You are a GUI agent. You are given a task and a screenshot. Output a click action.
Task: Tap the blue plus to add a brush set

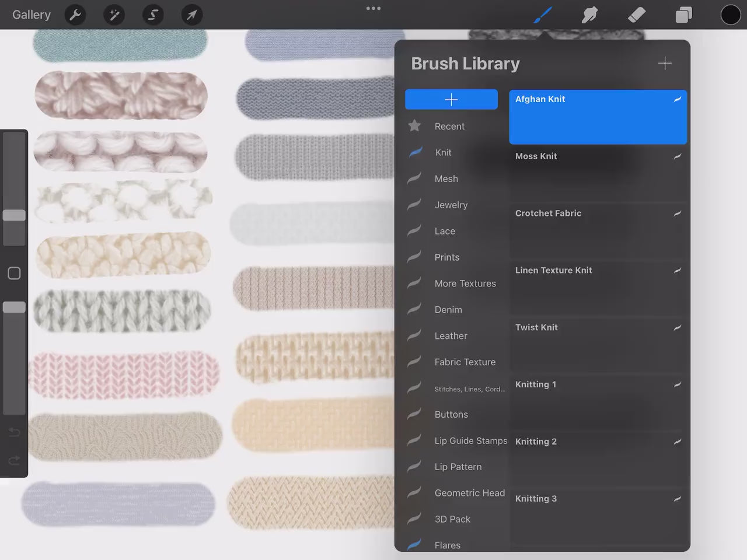click(451, 99)
